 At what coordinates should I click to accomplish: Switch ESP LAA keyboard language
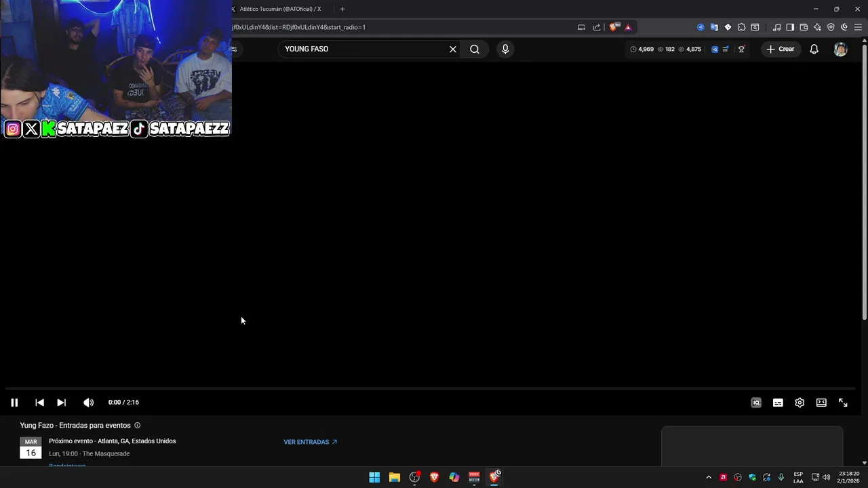point(798,477)
